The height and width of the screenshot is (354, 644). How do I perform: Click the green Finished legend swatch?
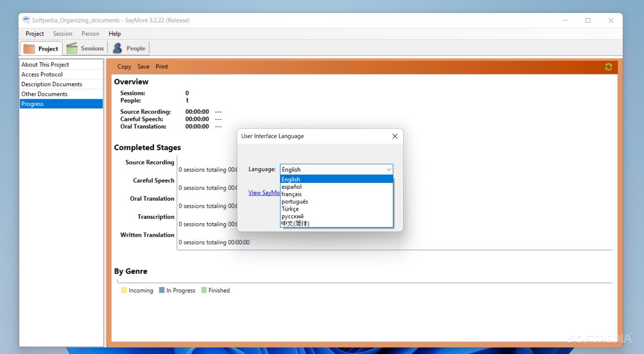click(204, 290)
